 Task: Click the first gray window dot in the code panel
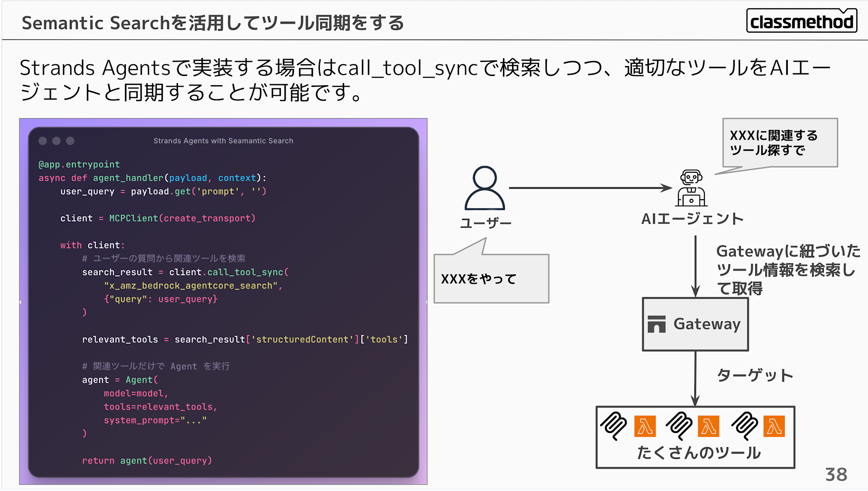(43, 141)
